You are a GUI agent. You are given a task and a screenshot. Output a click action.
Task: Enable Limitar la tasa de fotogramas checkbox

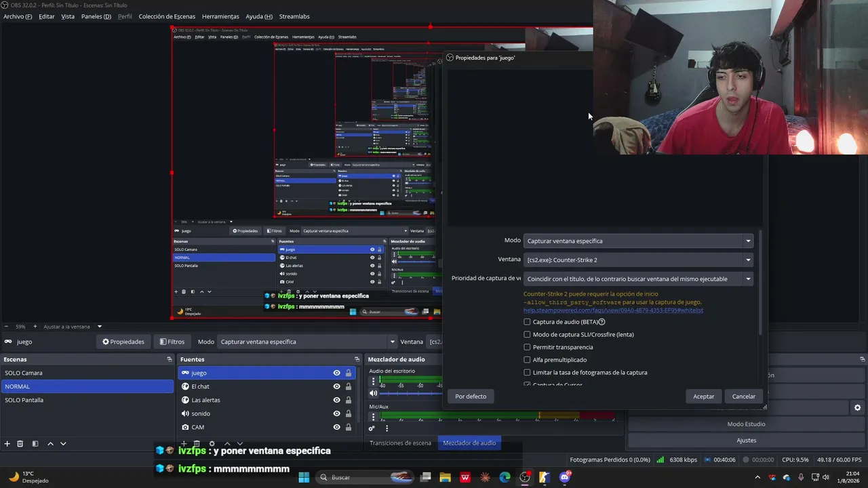527,372
